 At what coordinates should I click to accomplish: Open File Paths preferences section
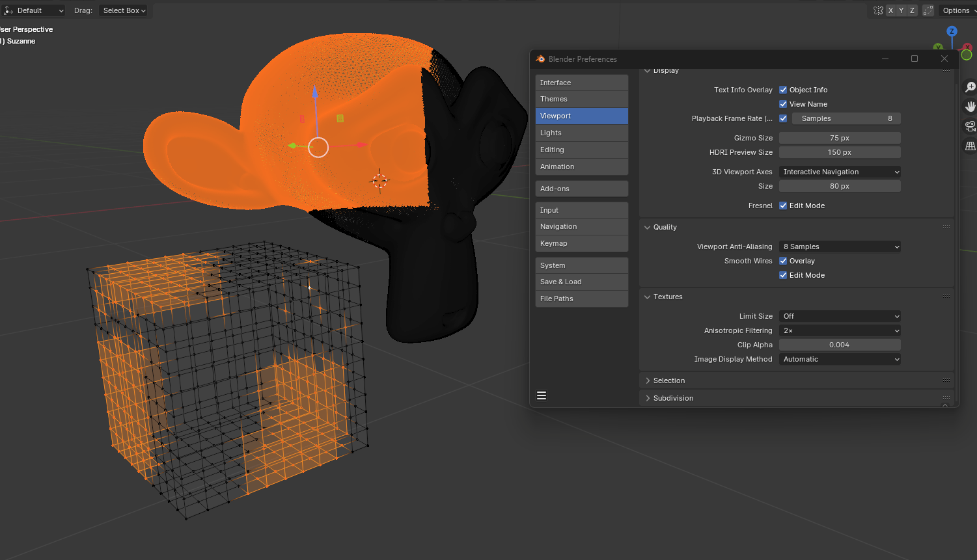582,299
